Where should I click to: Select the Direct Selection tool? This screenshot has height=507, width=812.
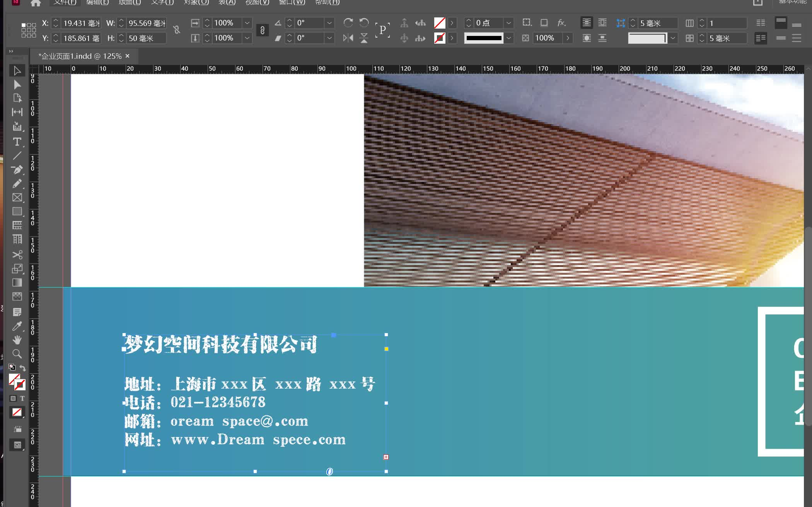(x=17, y=84)
